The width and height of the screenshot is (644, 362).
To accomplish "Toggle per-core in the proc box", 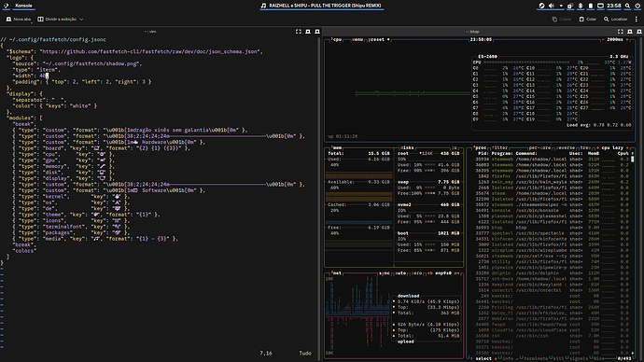I will 540,147.
